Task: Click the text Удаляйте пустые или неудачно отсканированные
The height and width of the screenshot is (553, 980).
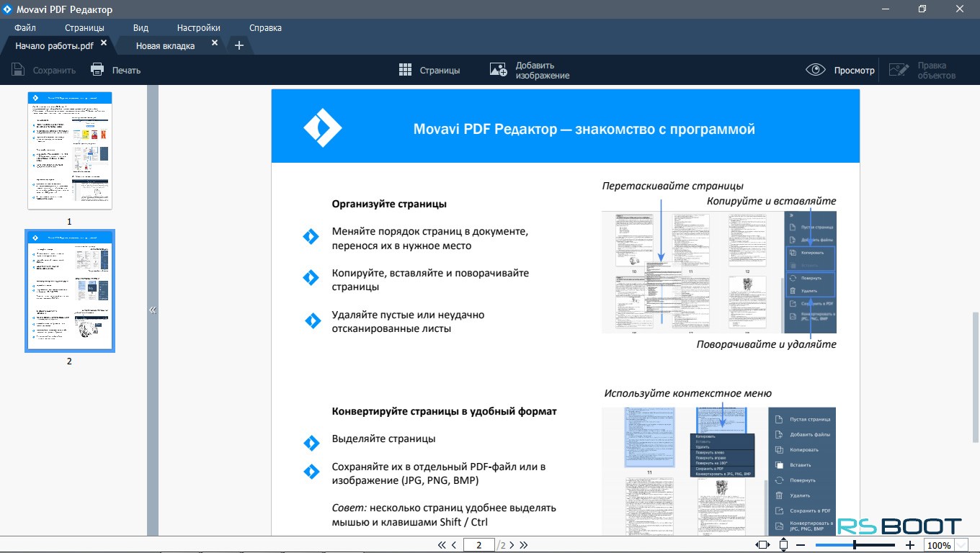Action: tap(408, 322)
